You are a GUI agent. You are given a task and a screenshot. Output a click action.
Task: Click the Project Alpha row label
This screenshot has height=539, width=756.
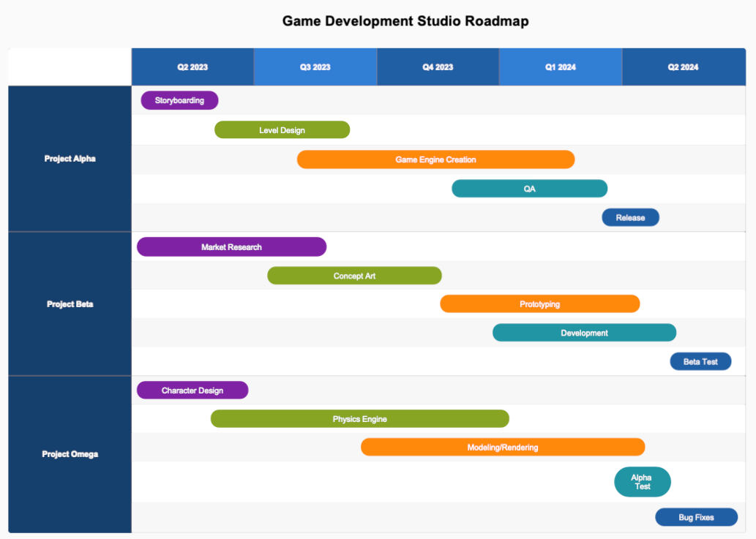pos(69,158)
